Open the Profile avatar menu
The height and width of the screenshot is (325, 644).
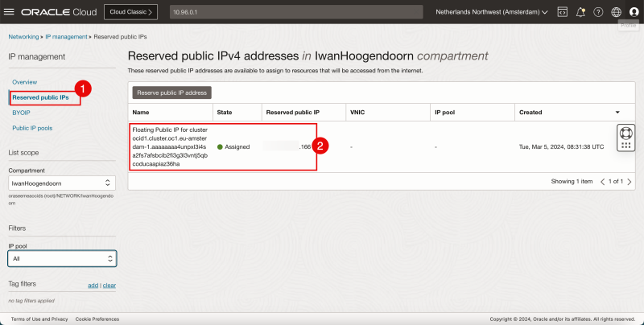tap(633, 12)
